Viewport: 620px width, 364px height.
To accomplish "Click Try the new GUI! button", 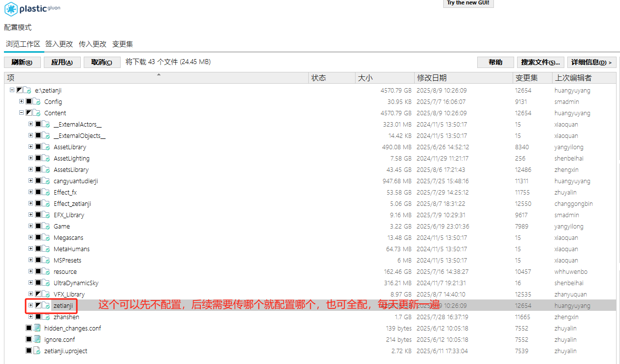I will [468, 3].
